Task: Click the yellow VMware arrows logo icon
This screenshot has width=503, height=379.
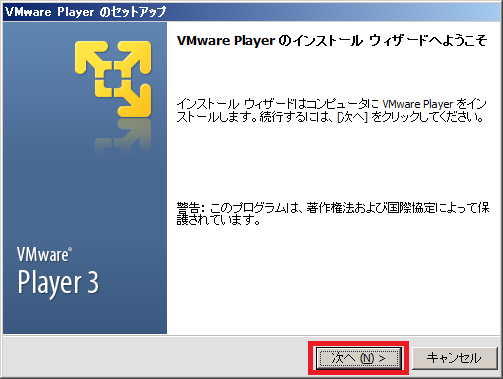Action: point(113,79)
